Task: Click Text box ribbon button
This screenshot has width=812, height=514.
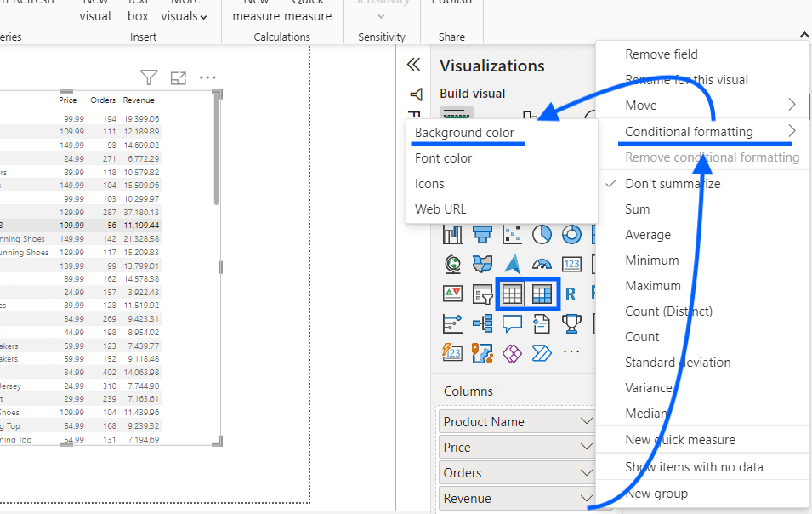Action: [x=138, y=10]
